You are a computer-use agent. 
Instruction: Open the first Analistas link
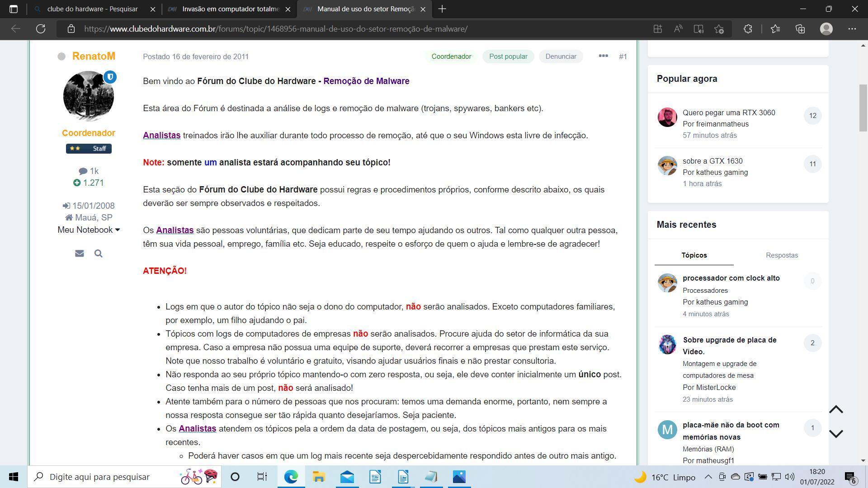coord(161,135)
